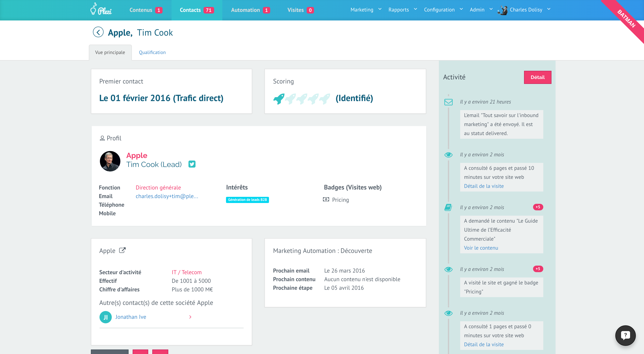The width and height of the screenshot is (644, 354).
Task: Click the Visites 0 count badge
Action: click(x=310, y=10)
